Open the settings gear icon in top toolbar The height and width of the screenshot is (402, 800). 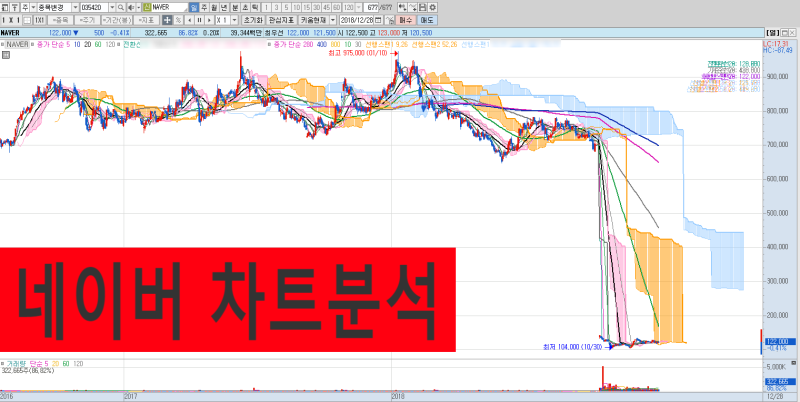(432, 8)
